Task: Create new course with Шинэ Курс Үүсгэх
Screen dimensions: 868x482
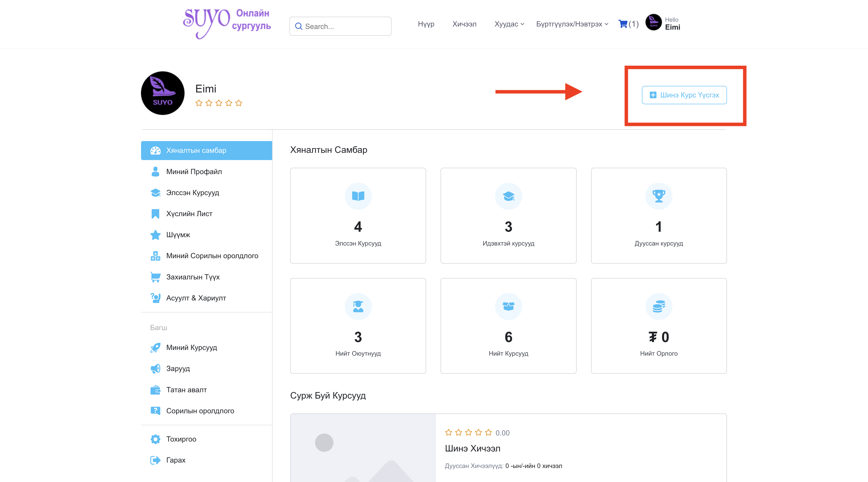Action: pos(684,95)
